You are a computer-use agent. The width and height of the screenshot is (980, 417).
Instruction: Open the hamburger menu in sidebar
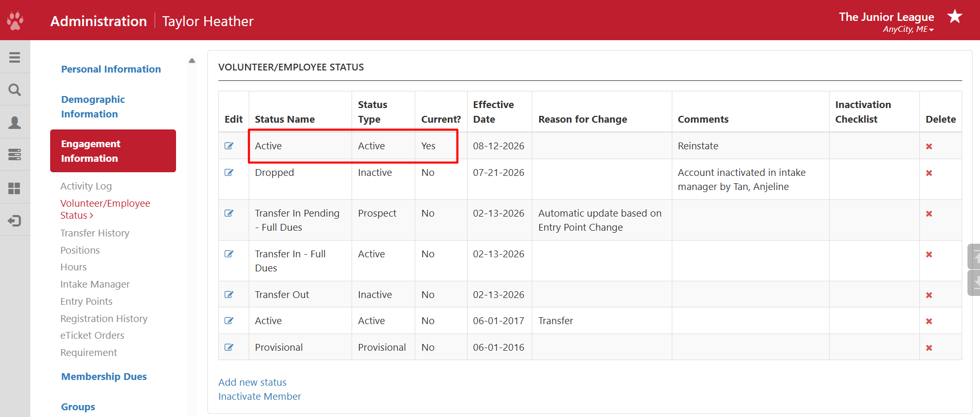(15, 57)
